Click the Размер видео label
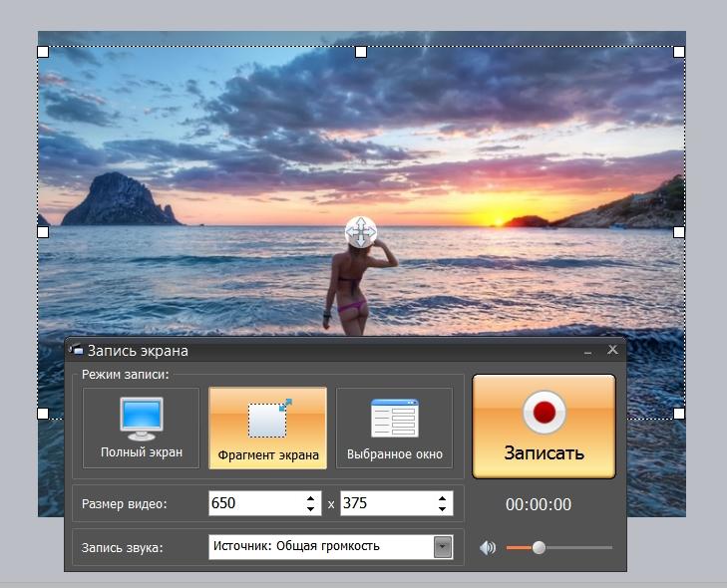 tap(125, 503)
